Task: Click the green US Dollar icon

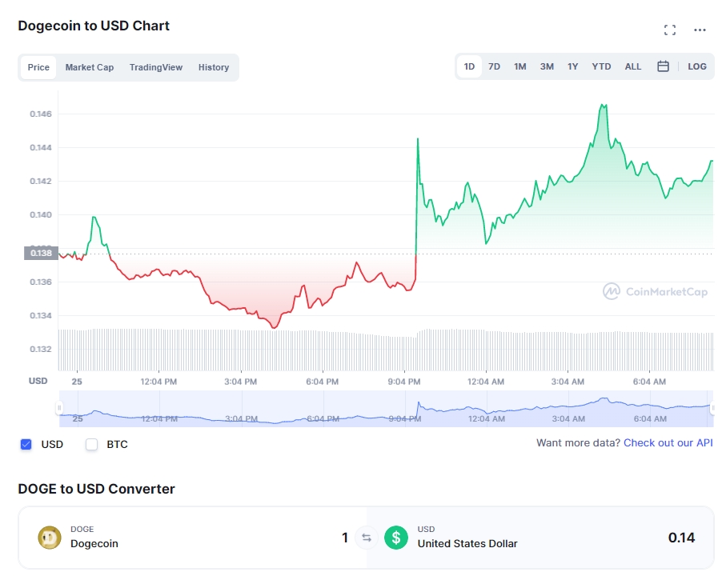Action: coord(396,538)
